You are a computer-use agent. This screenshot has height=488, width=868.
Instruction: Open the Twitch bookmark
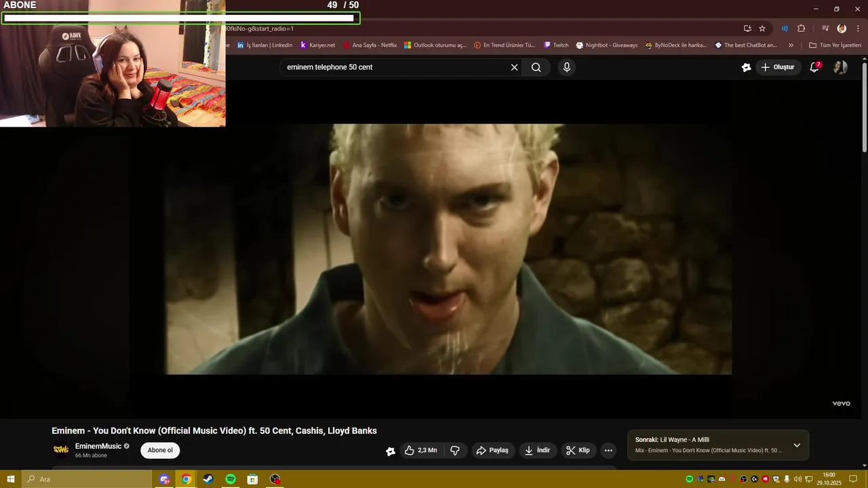pyautogui.click(x=556, y=45)
